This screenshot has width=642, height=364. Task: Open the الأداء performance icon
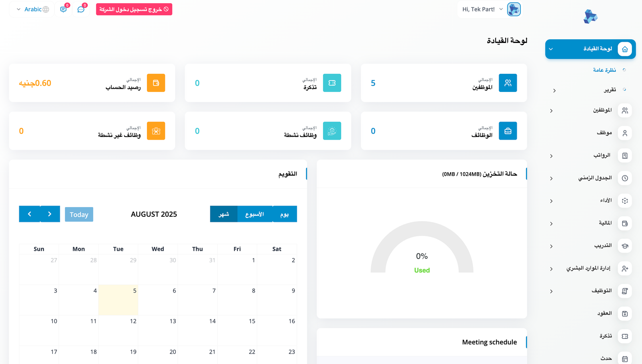(625, 201)
